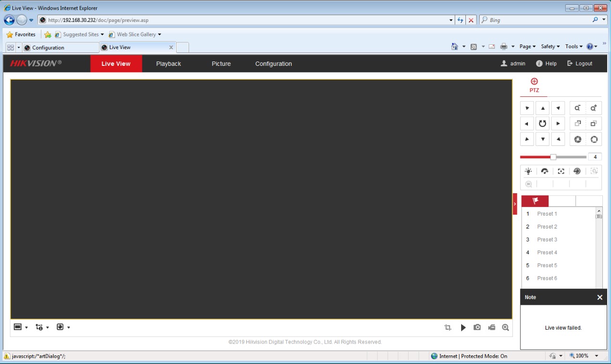The width and height of the screenshot is (611, 364).
Task: Open the Help link
Action: click(x=546, y=64)
